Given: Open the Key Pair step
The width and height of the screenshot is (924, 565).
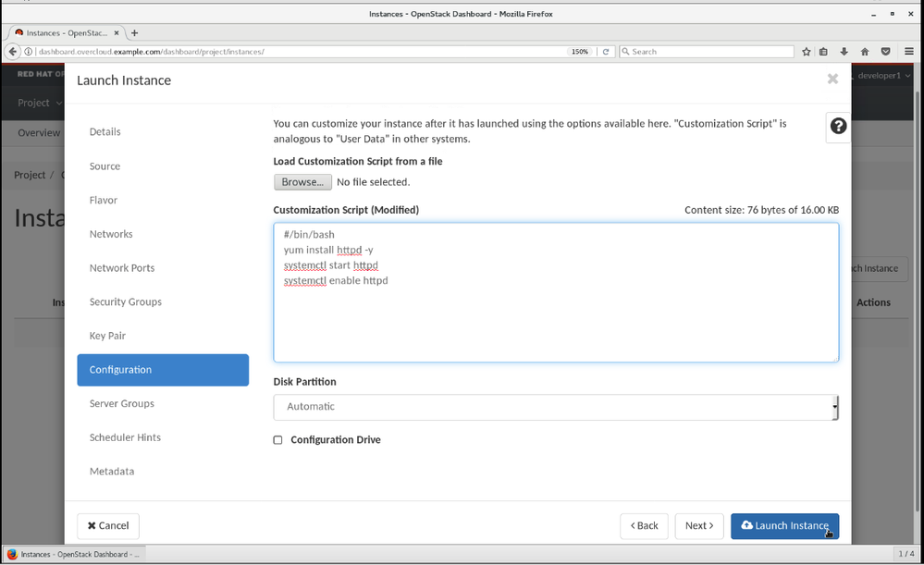Looking at the screenshot, I should pos(107,336).
